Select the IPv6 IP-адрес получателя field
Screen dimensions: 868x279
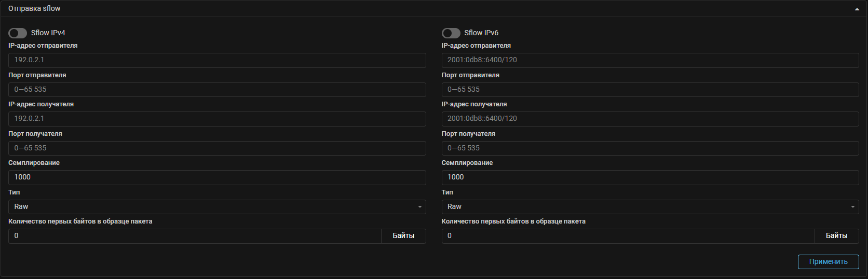[650, 119]
